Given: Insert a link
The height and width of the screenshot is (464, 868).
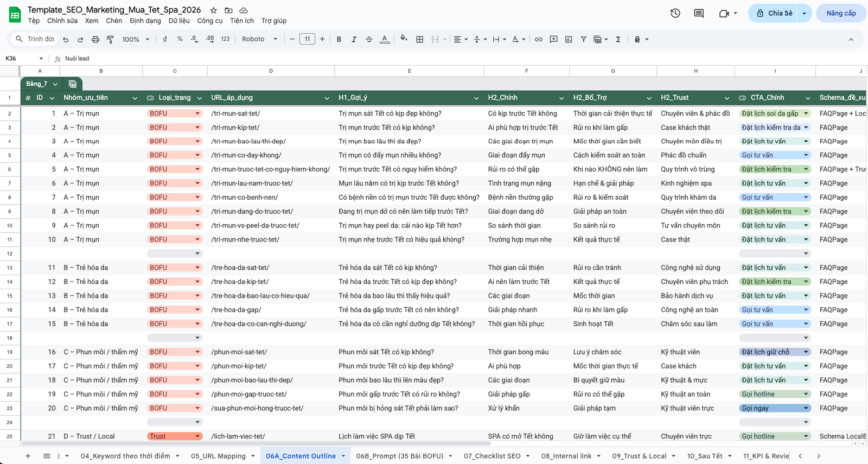Looking at the screenshot, I should 538,39.
